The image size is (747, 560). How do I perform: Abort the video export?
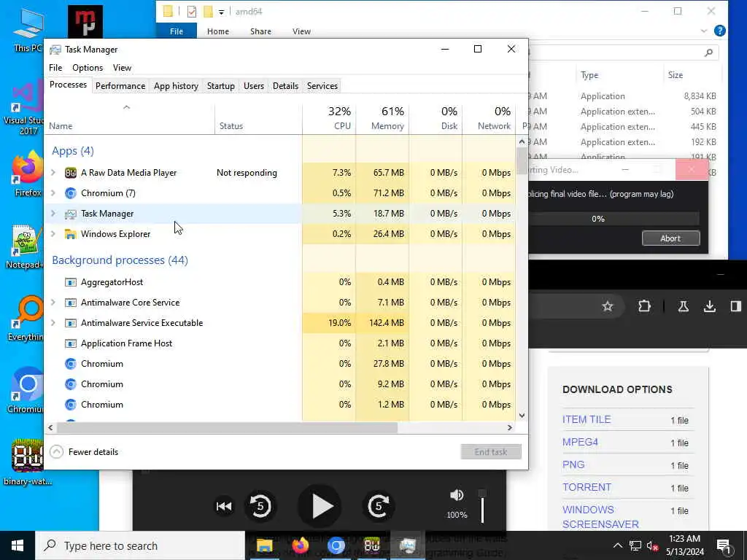670,238
